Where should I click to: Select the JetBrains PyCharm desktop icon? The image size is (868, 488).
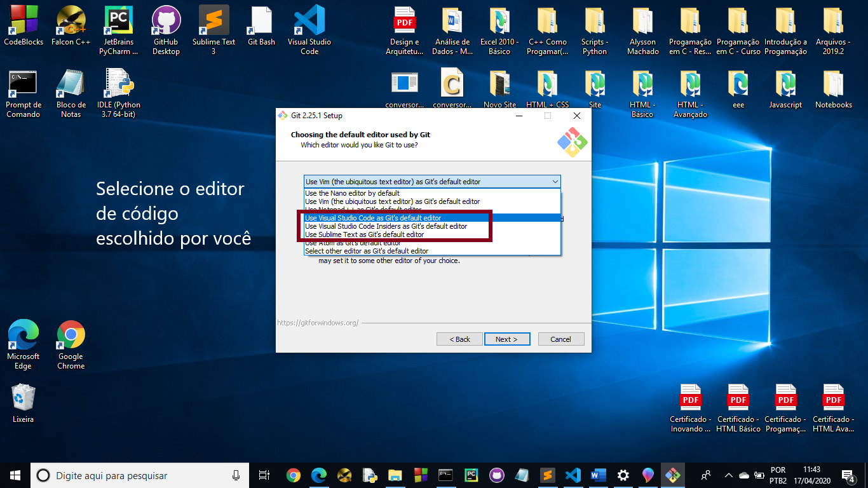click(x=118, y=30)
